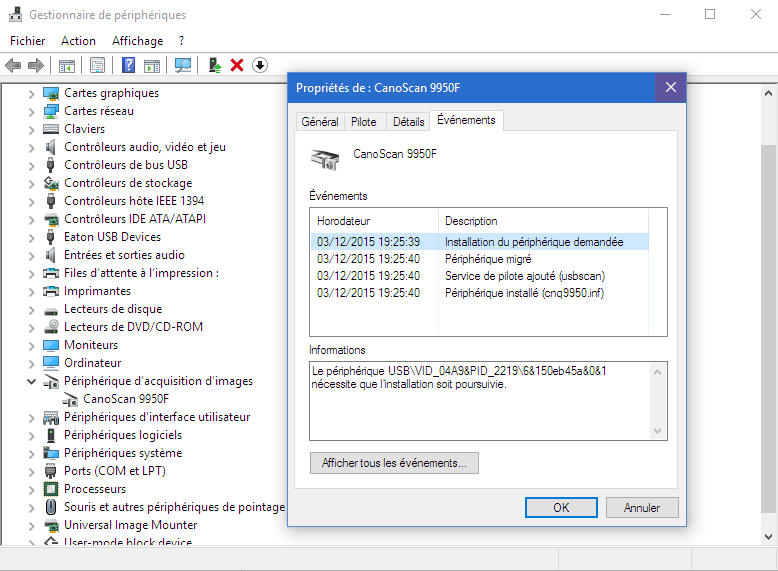Click the Moniteurs icon

pyautogui.click(x=51, y=345)
